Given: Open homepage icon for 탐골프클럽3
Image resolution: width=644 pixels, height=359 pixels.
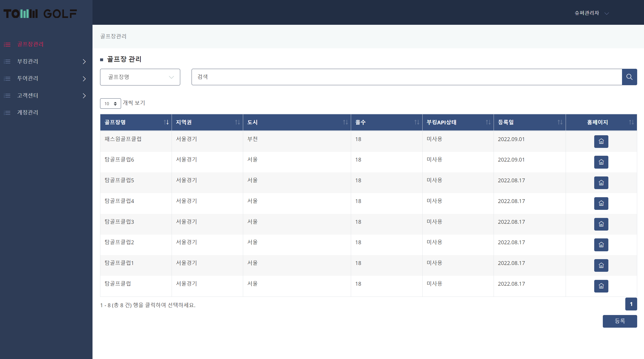Looking at the screenshot, I should [601, 224].
